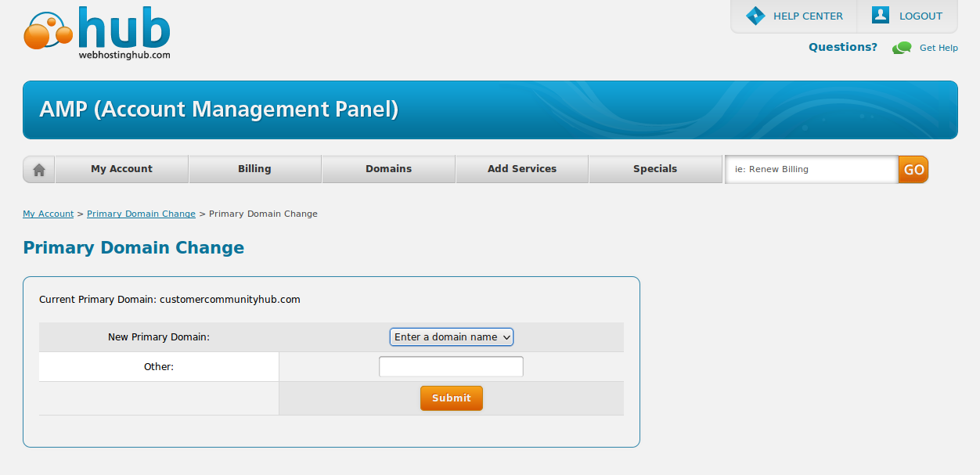The height and width of the screenshot is (475, 980).
Task: Go to the Home icon in navbar
Action: [39, 169]
